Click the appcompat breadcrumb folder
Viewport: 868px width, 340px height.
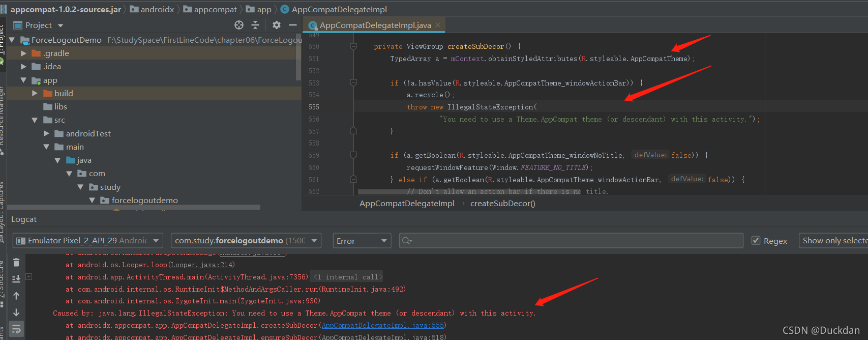point(210,9)
